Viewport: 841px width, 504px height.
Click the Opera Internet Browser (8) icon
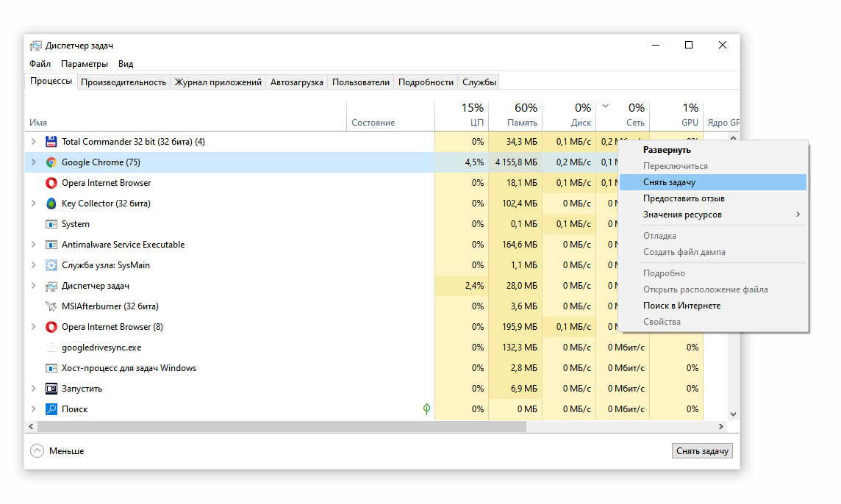coord(51,327)
